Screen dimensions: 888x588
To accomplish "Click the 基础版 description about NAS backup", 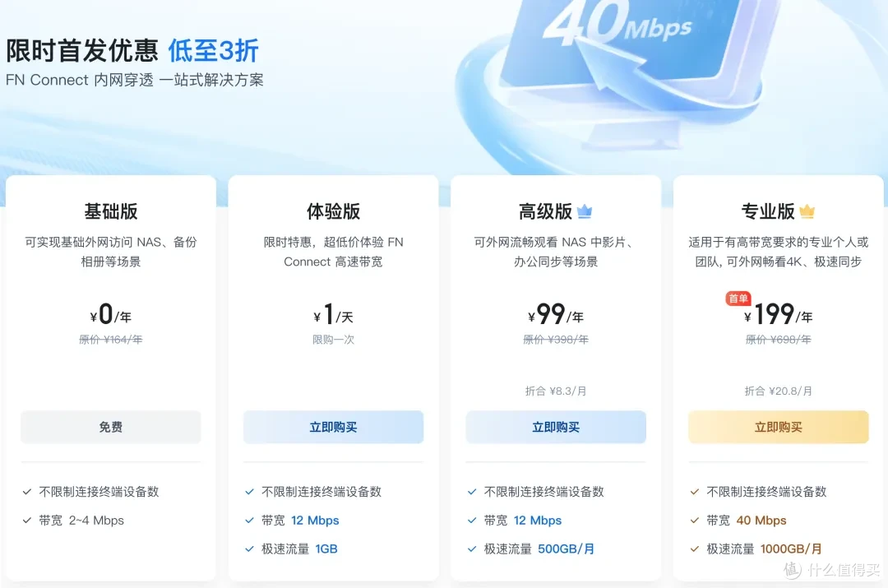I will tap(111, 252).
